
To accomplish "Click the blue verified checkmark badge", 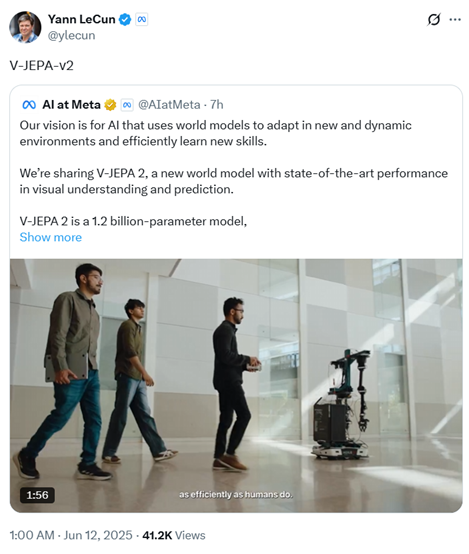I will coord(125,19).
